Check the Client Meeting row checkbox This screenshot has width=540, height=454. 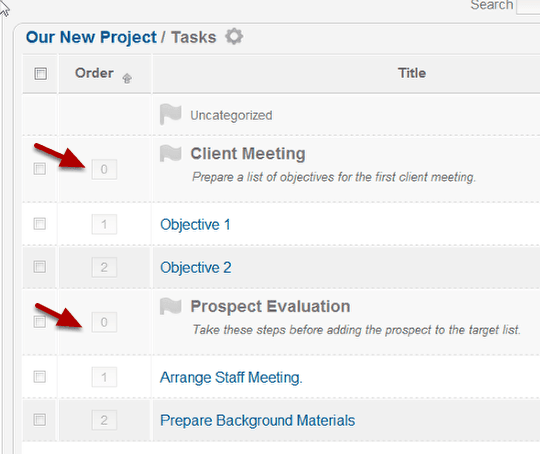coord(40,169)
